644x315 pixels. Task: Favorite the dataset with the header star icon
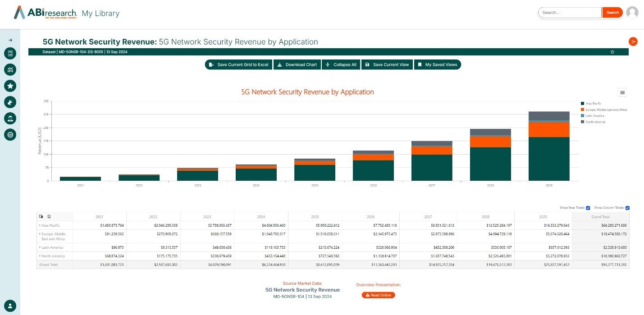tap(612, 52)
